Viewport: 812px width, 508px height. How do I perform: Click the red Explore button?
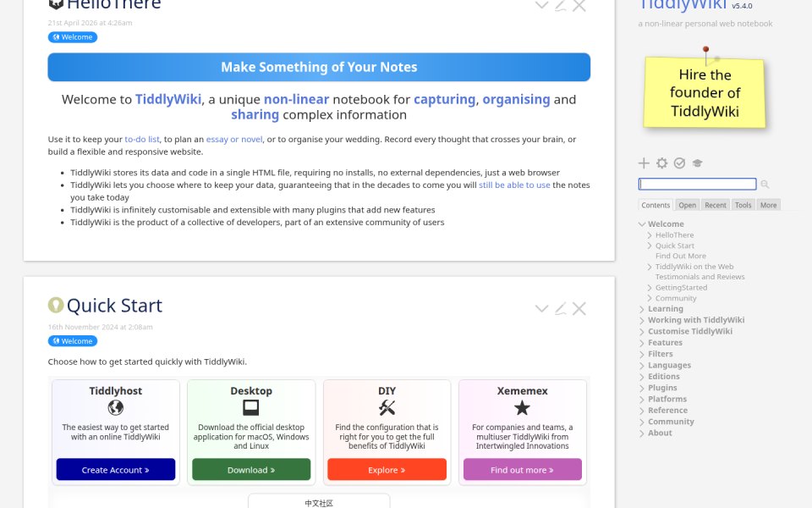coord(387,470)
